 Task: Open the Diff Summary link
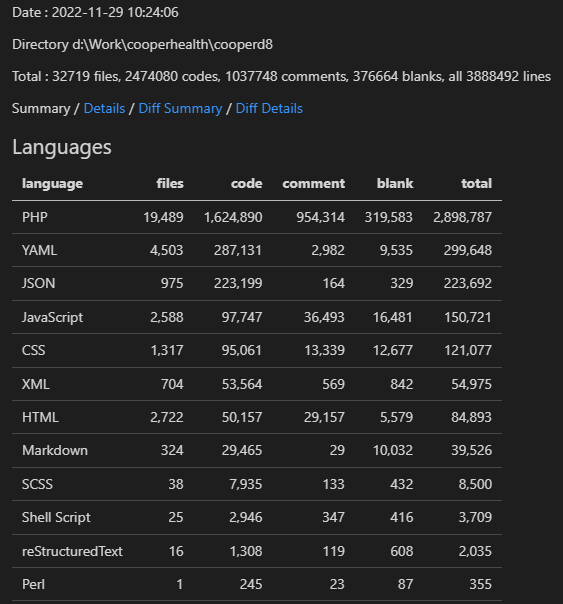tap(180, 109)
